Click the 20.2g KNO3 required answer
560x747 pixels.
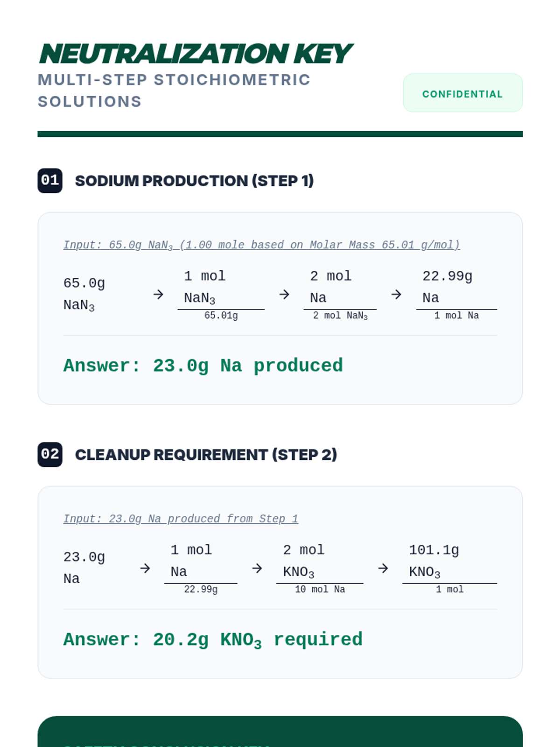213,640
